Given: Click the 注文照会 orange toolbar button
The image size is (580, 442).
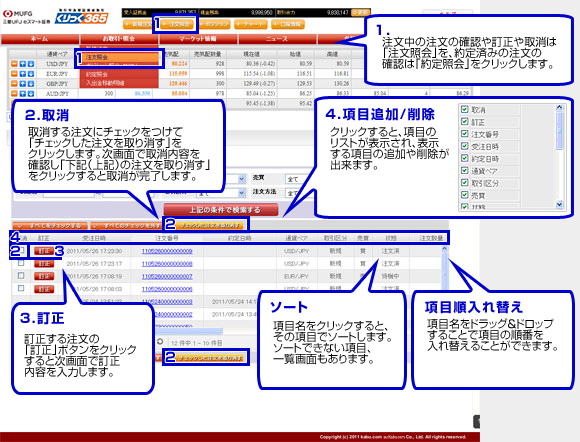Looking at the screenshot, I should [177, 24].
